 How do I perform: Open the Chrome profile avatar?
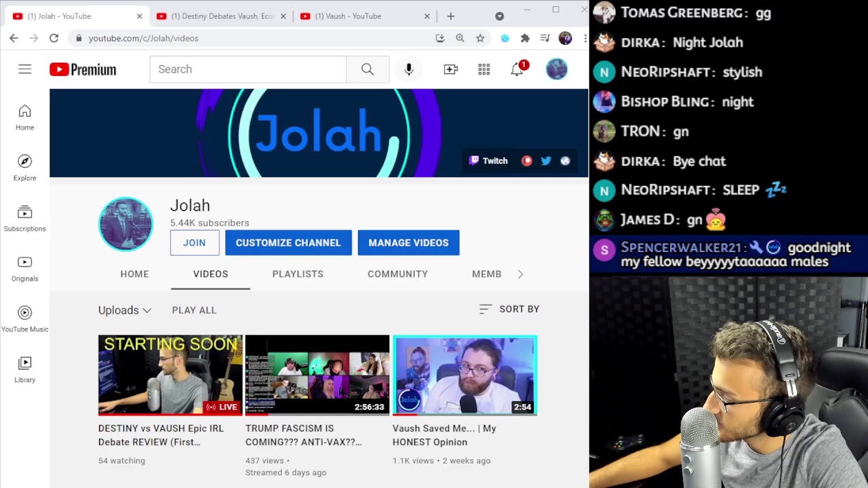565,38
